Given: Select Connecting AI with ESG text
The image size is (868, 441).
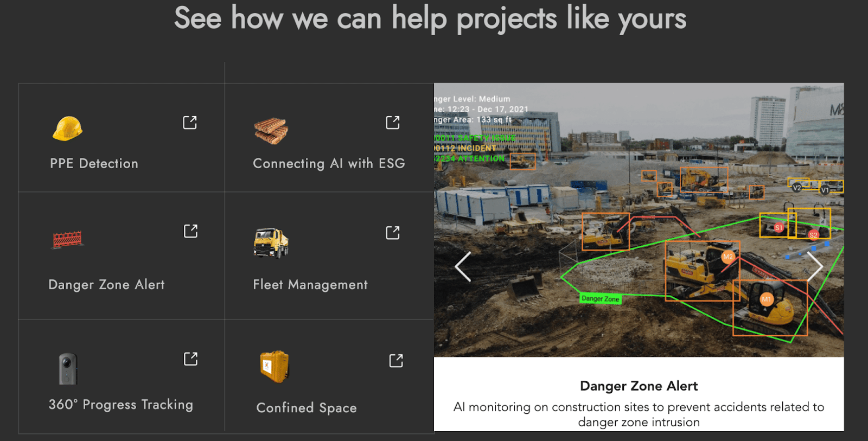Looking at the screenshot, I should click(x=329, y=163).
